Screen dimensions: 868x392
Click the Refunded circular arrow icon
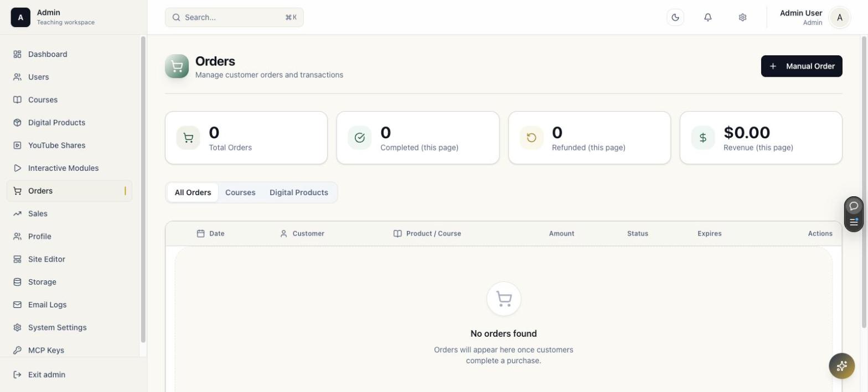point(531,138)
